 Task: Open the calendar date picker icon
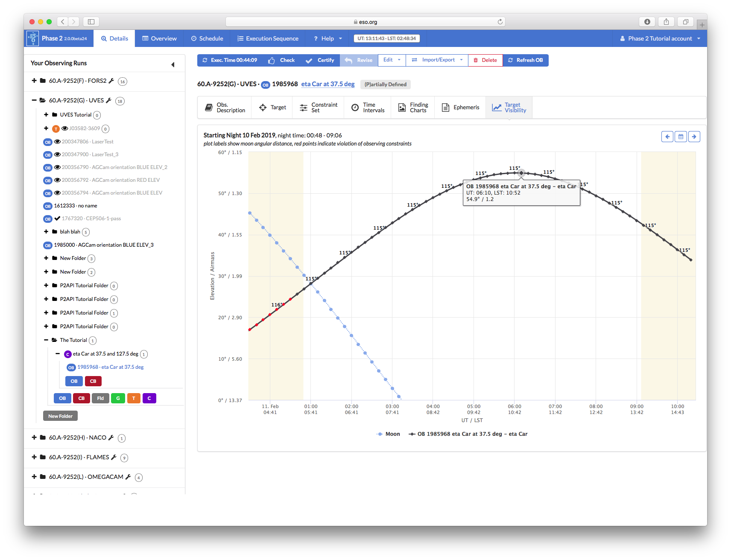[x=681, y=137]
